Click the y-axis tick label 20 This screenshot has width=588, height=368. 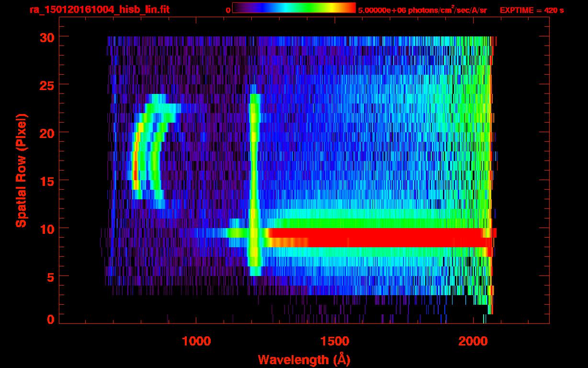pos(46,133)
